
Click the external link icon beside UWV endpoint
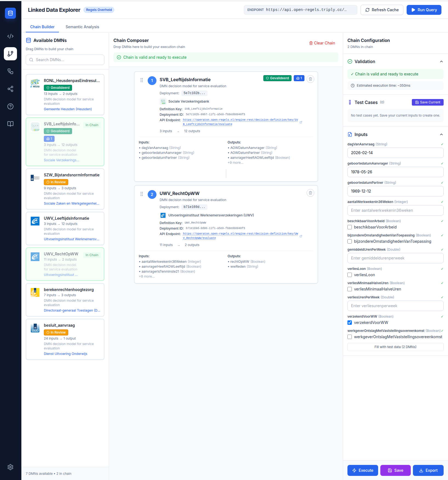301,236
